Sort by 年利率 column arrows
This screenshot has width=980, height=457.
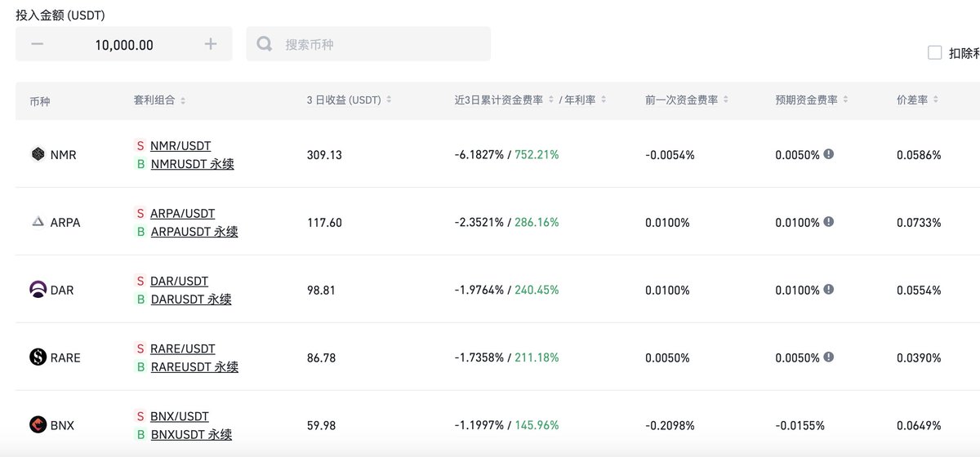click(x=604, y=100)
